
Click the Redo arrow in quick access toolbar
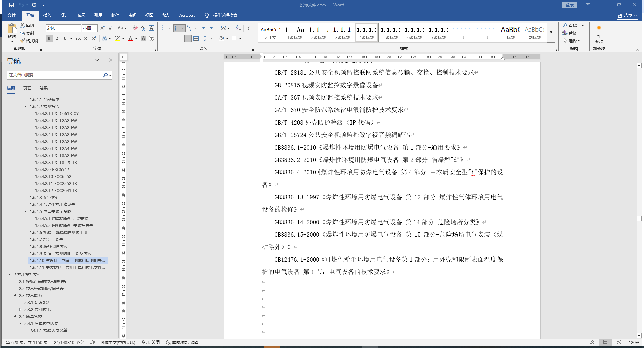point(34,5)
